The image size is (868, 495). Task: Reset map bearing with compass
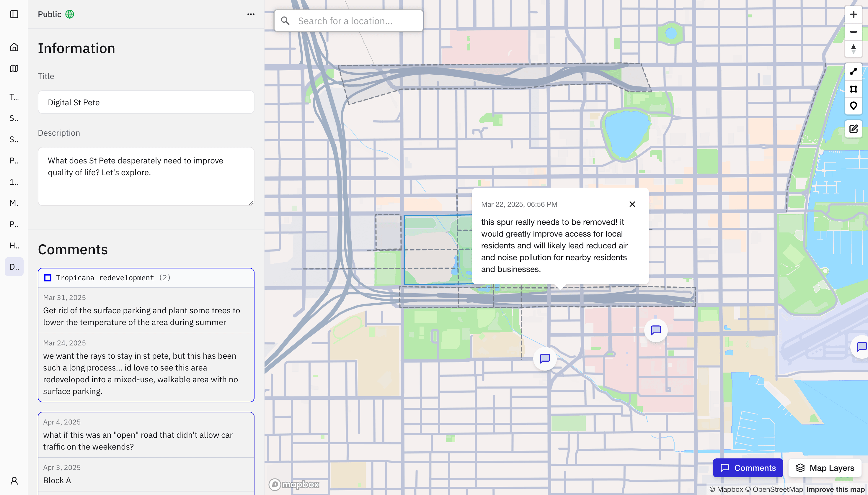click(x=853, y=49)
